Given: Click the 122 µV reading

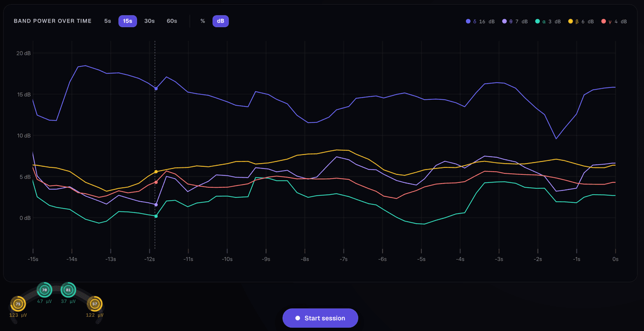Looking at the screenshot, I should (95, 315).
